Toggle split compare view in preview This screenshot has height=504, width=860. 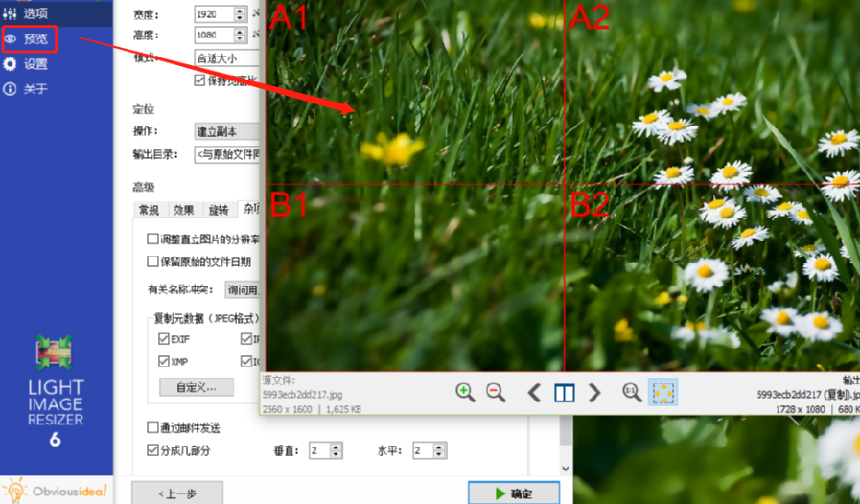click(565, 393)
